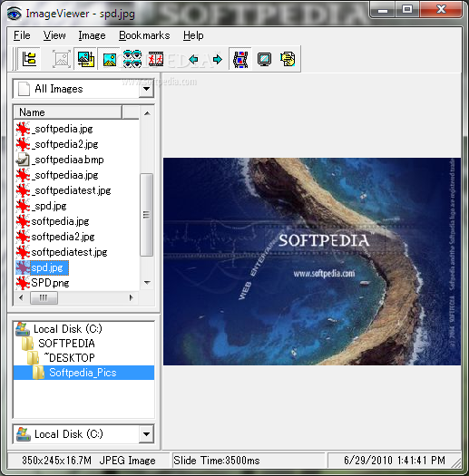
Task: Open the Help menu
Action: click(x=193, y=35)
